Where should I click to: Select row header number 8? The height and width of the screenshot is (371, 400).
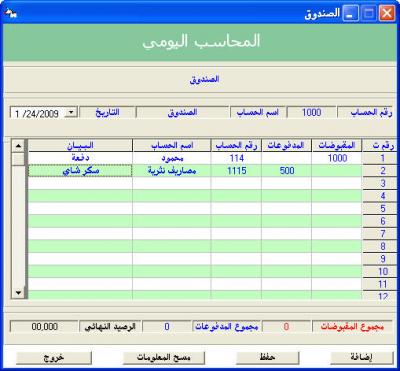pyautogui.click(x=380, y=247)
